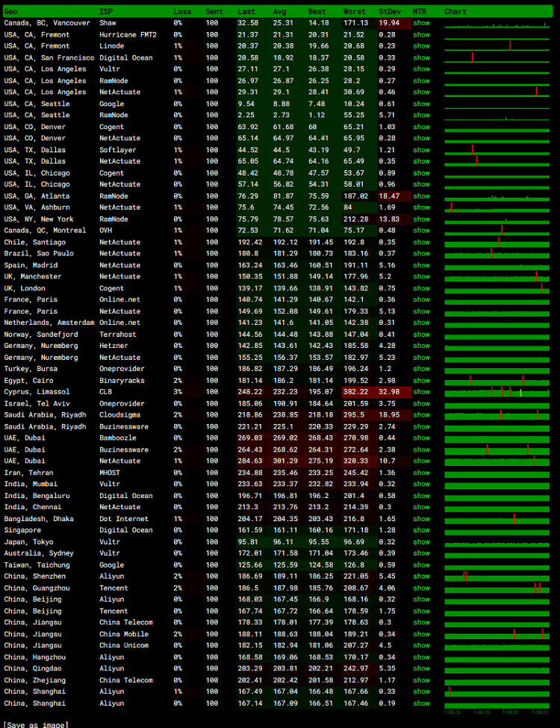Show MTR for Paris Online.net row
The image size is (560, 728).
pyautogui.click(x=421, y=299)
